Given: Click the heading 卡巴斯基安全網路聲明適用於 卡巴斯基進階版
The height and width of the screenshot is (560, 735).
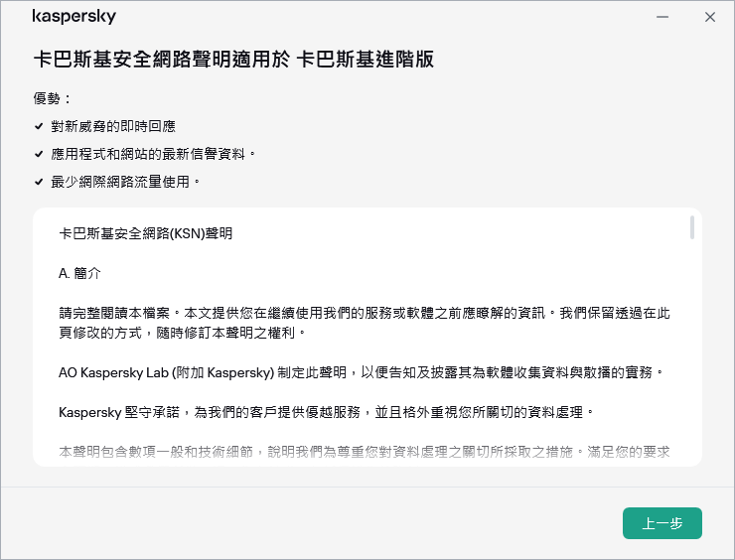Looking at the screenshot, I should 233,60.
